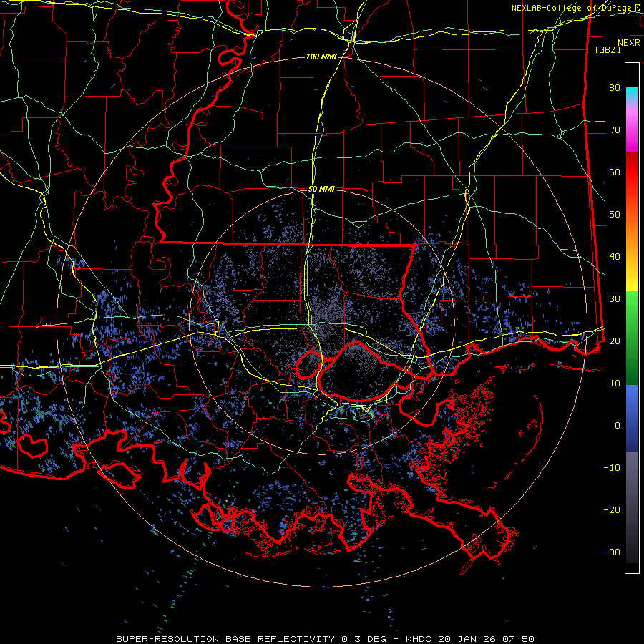The image size is (644, 644).
Task: Click the 100 NMI range ring label
Action: 321,57
